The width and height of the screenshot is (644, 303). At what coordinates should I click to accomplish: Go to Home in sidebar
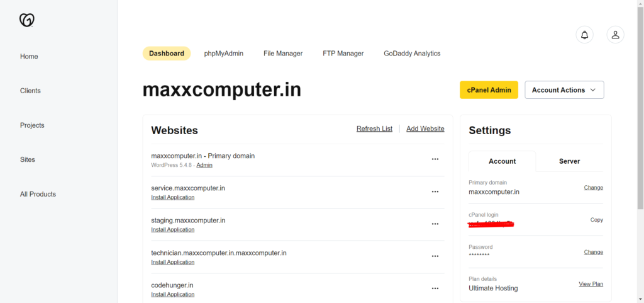coord(29,56)
